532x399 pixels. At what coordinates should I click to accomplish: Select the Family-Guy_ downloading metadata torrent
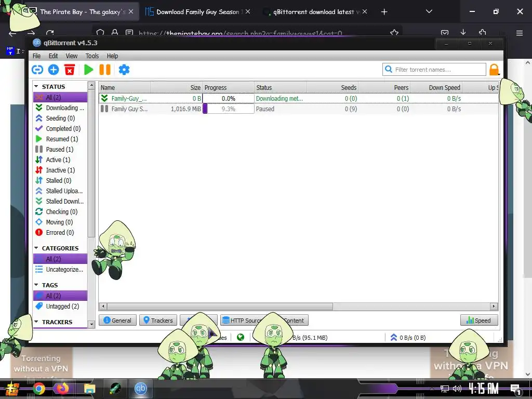tap(299, 98)
